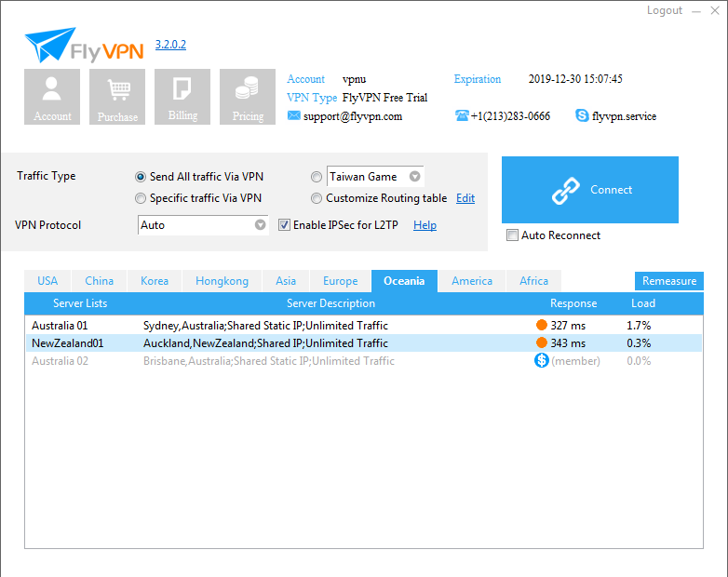Switch to the Africa tab
This screenshot has height=577, width=728.
(x=533, y=281)
